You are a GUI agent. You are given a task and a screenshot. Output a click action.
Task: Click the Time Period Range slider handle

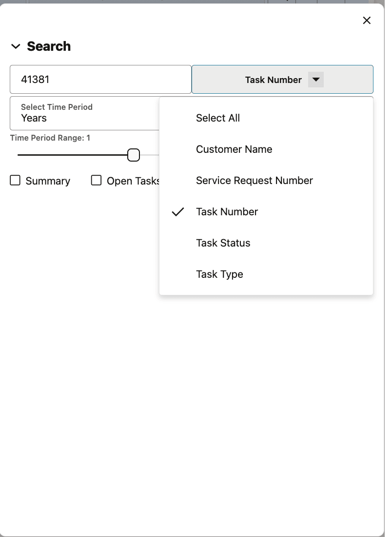tap(134, 155)
